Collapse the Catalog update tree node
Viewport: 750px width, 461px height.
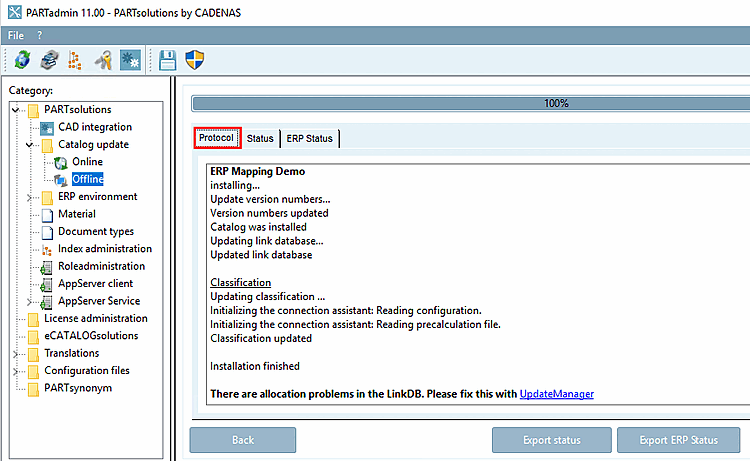pos(30,145)
